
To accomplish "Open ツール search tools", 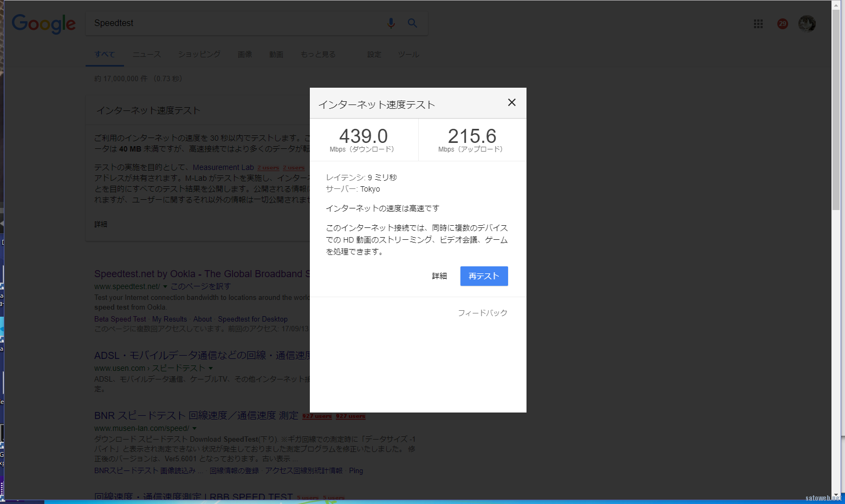I will (408, 54).
